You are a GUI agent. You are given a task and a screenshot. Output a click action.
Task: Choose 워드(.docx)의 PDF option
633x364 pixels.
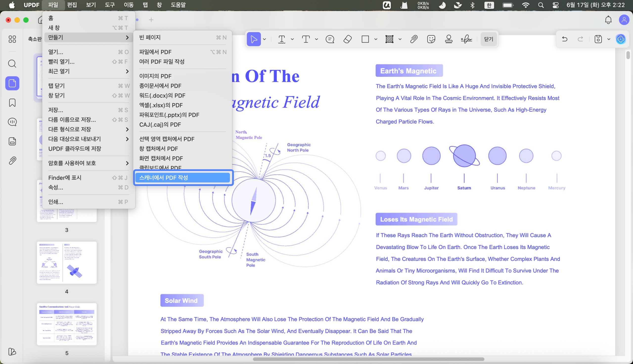tap(183, 95)
